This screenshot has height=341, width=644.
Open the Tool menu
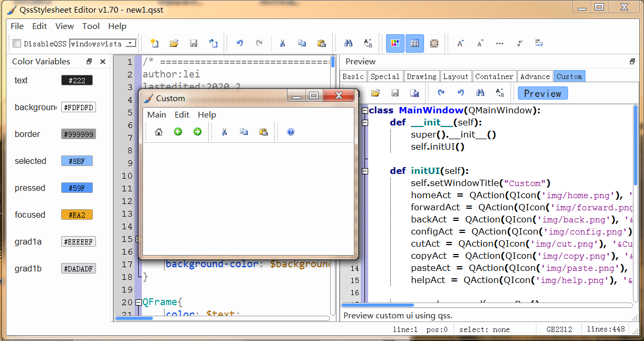[91, 26]
